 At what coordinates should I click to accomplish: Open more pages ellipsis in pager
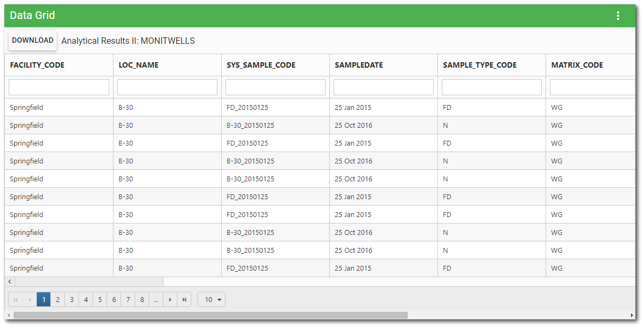(x=156, y=300)
